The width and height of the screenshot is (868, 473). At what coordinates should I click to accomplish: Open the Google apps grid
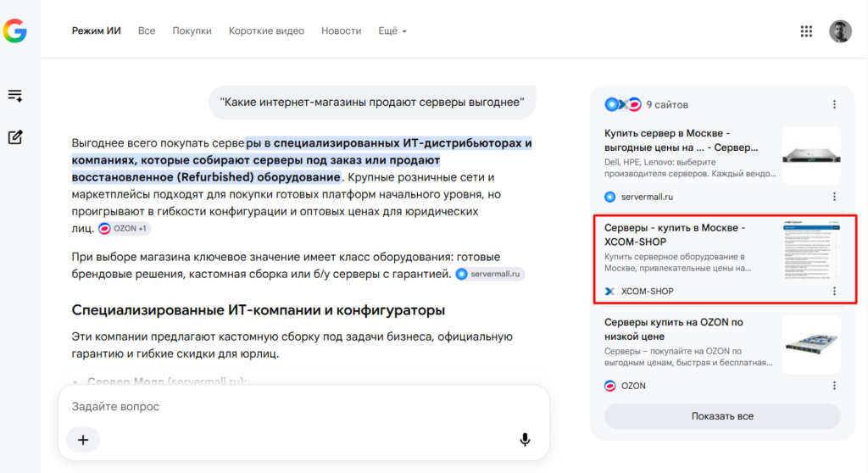(806, 31)
